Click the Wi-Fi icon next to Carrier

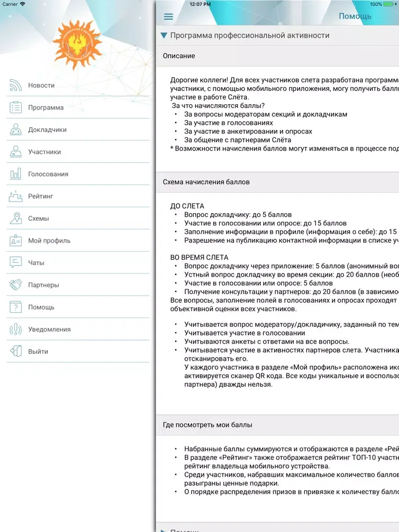click(22, 4)
